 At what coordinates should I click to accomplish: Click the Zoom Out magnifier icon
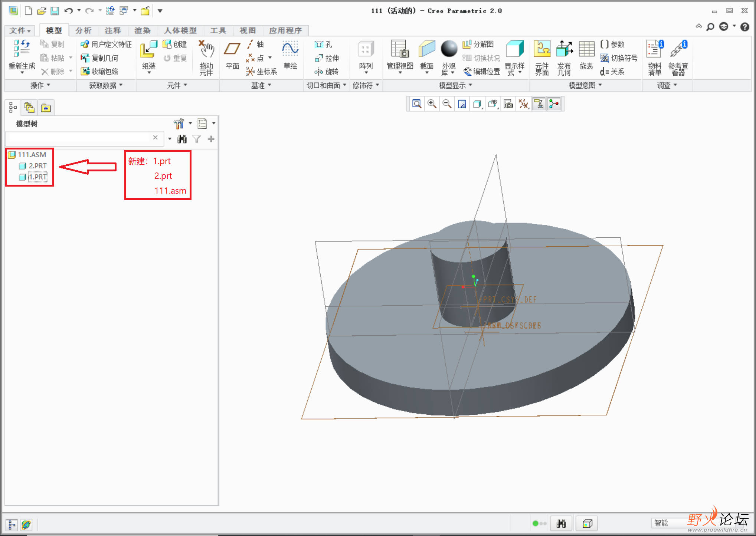[x=447, y=104]
